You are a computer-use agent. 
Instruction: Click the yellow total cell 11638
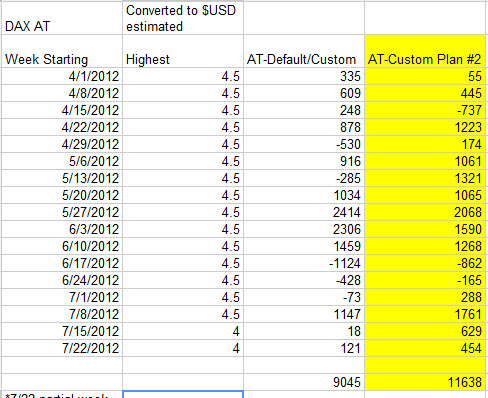pyautogui.click(x=425, y=382)
